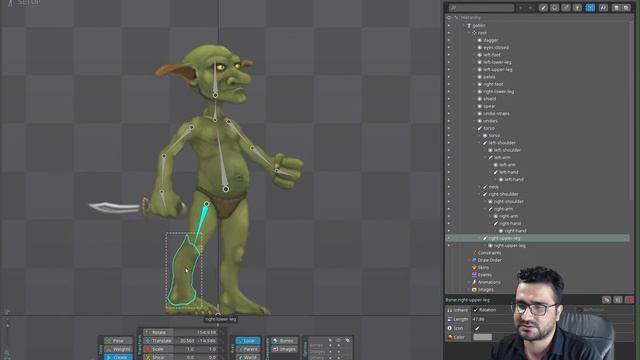Select the neck bone in tree
The image size is (640, 360).
pos(493,187)
